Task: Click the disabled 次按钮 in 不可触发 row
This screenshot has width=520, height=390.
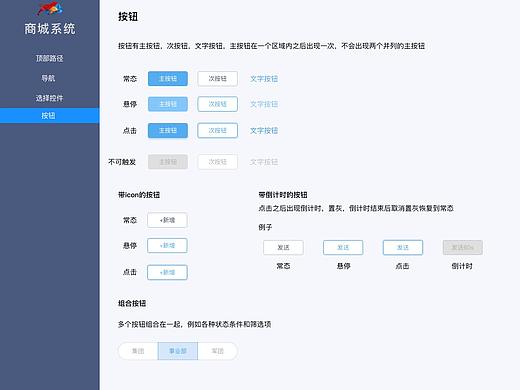Action: (x=218, y=162)
